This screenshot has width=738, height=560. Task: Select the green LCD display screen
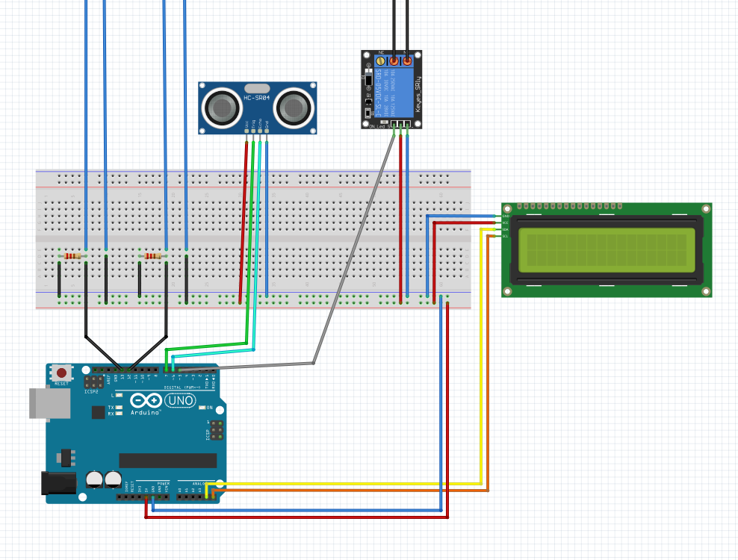[x=607, y=250]
